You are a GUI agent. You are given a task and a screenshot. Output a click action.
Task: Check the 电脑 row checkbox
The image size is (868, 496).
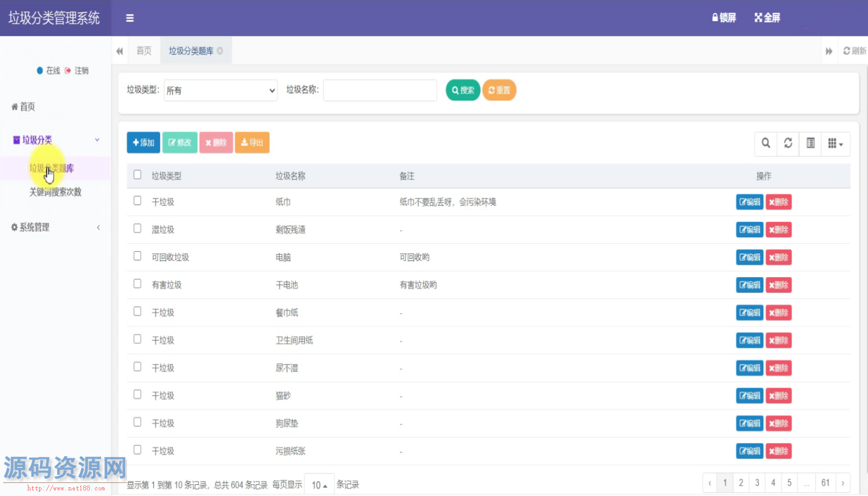(x=138, y=256)
